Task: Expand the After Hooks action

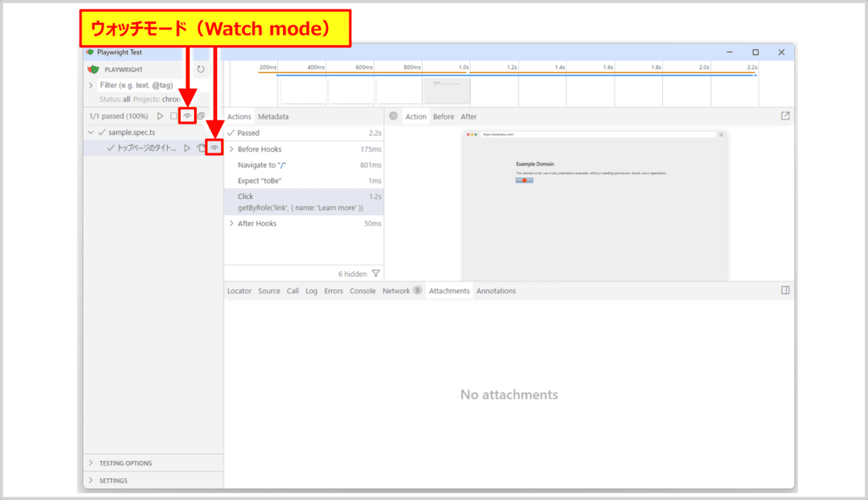Action: 231,224
